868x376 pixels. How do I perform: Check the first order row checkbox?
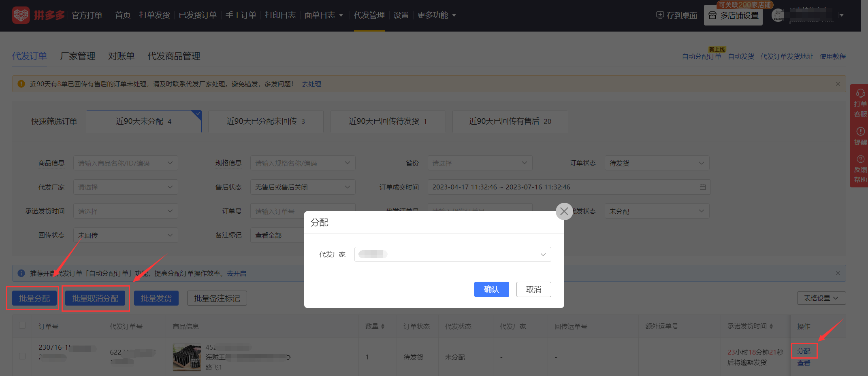(x=22, y=356)
